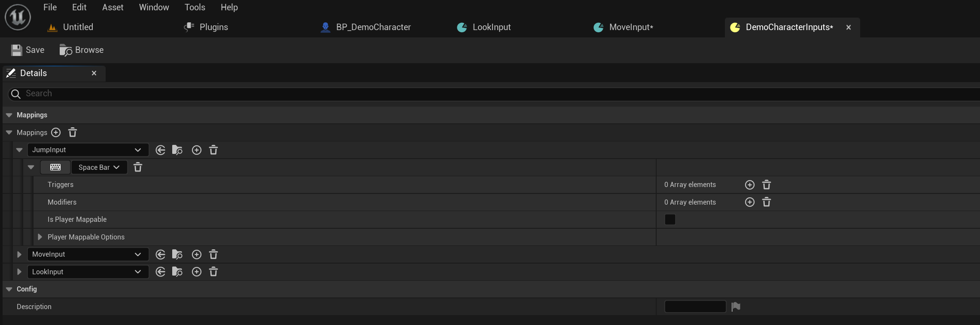The image size is (980, 325).
Task: Expand the MoveInput mapping row
Action: pos(19,254)
